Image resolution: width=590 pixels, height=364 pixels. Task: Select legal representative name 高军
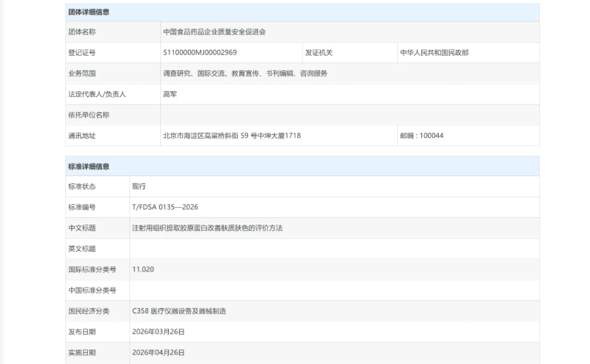(x=170, y=94)
